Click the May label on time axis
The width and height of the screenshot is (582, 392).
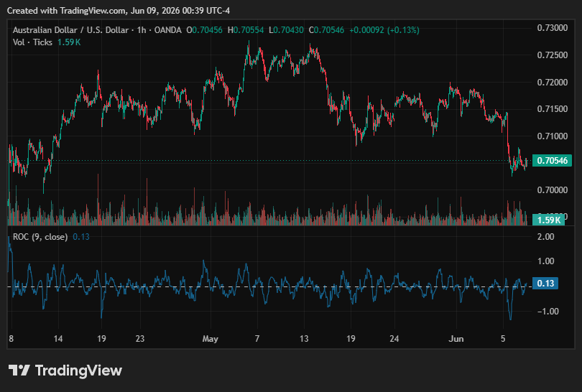tap(210, 339)
